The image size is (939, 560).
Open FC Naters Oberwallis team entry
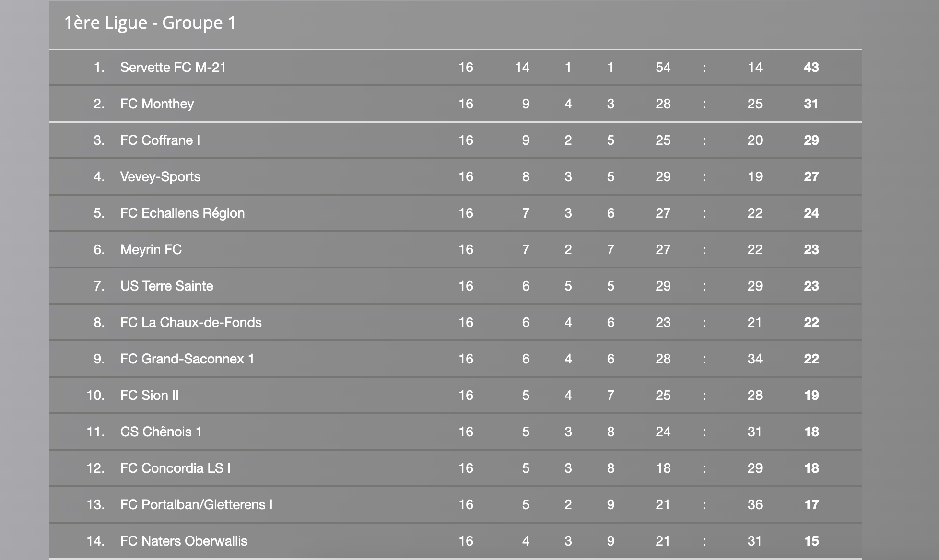click(x=184, y=541)
